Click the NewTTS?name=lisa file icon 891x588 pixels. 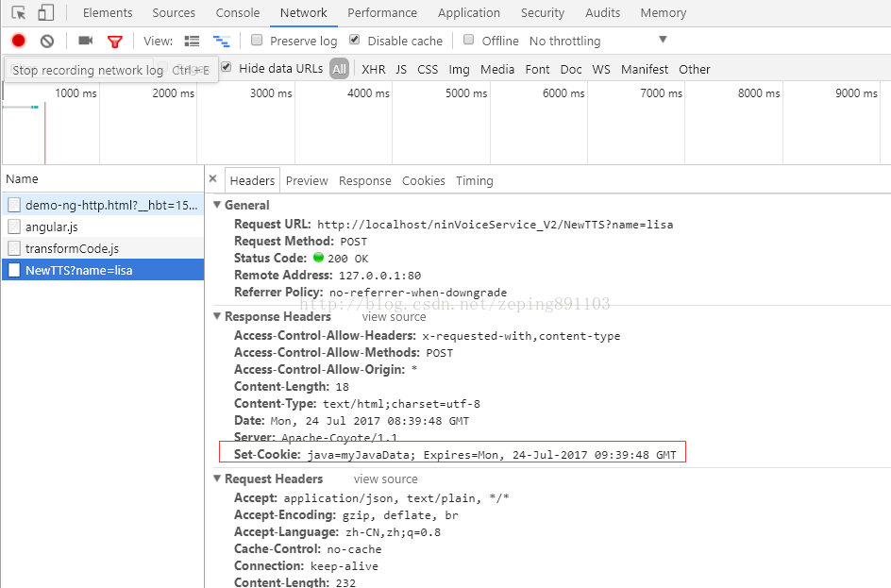click(14, 270)
